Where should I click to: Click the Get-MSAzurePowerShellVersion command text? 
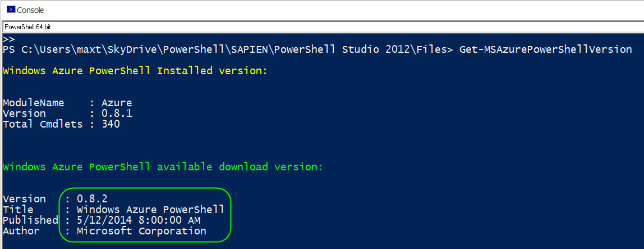coord(545,50)
